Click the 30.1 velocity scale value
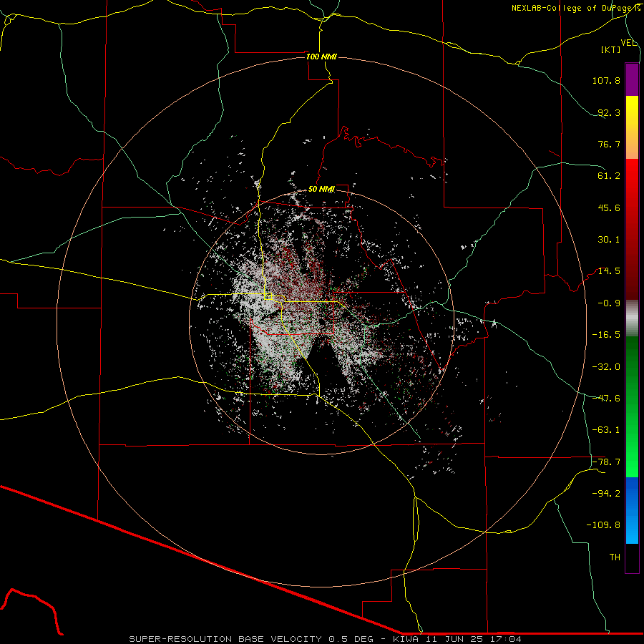The image size is (644, 644). click(x=609, y=240)
